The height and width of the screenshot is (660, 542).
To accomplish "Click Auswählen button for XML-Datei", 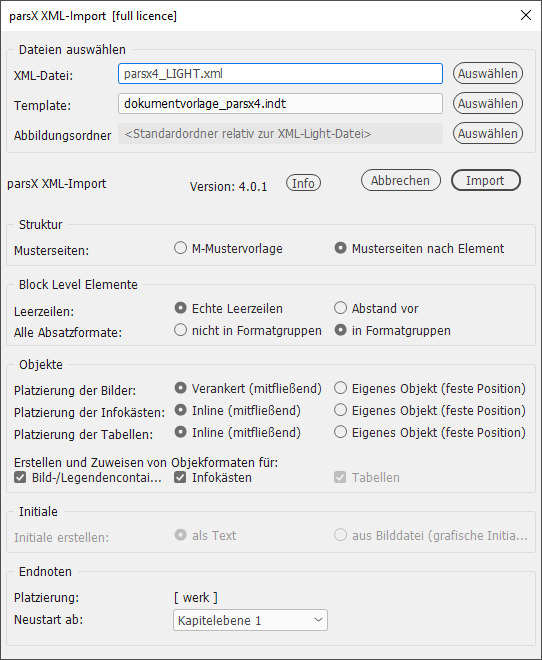I will [x=488, y=74].
